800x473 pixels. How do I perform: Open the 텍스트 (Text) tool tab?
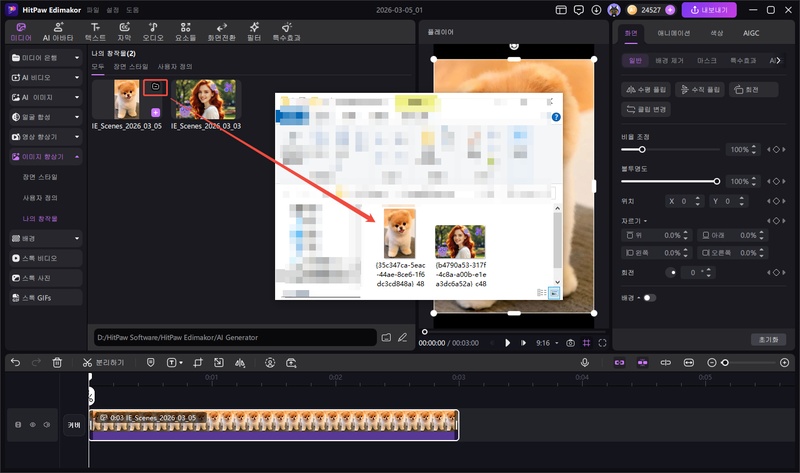click(94, 30)
